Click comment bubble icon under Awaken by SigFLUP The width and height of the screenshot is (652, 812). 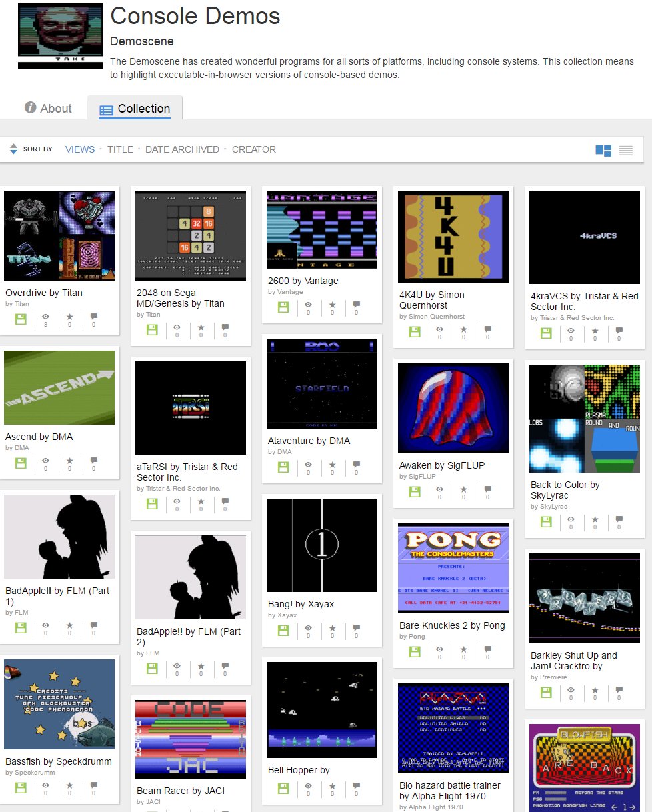point(487,491)
